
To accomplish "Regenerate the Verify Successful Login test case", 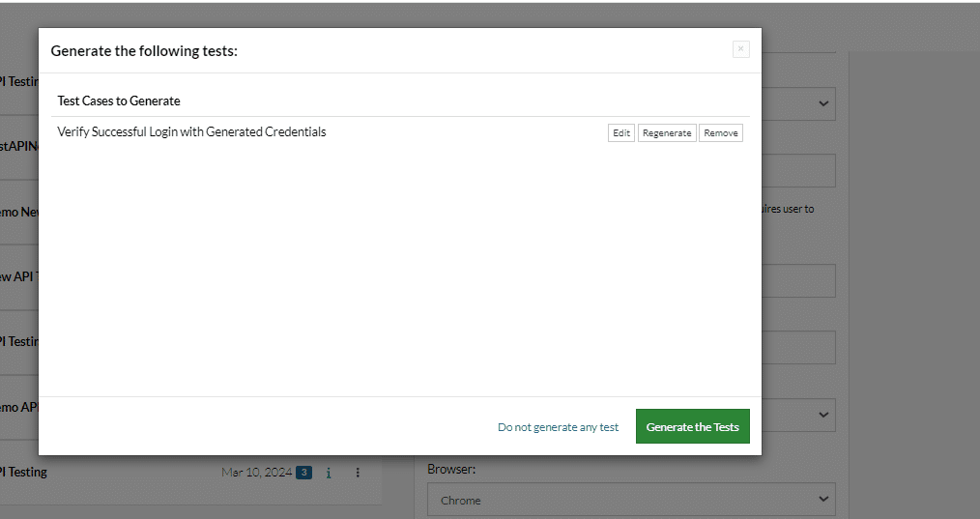I will click(x=667, y=132).
